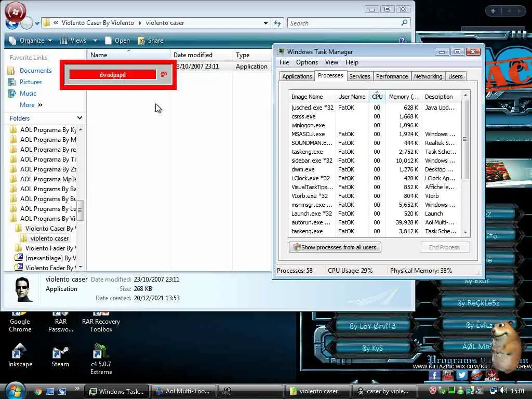Click the Explorer back navigation arrow
This screenshot has width=532, height=399.
tap(12, 24)
